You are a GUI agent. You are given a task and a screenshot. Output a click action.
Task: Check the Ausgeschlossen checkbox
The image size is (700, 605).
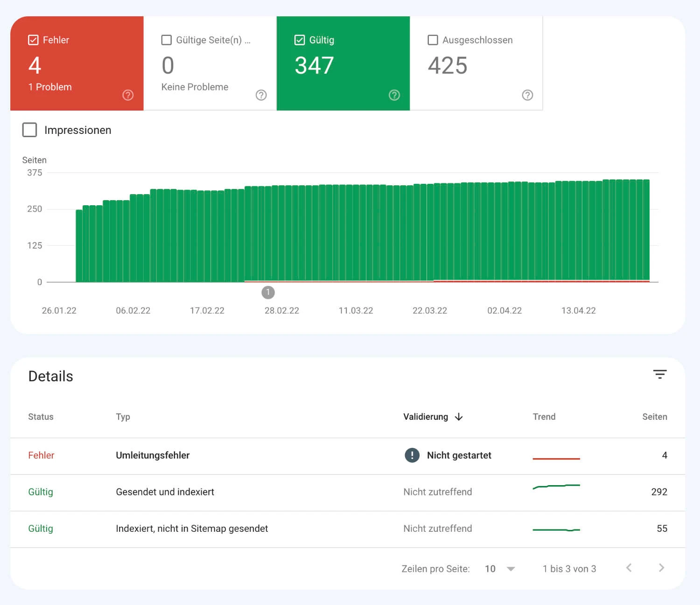[433, 40]
